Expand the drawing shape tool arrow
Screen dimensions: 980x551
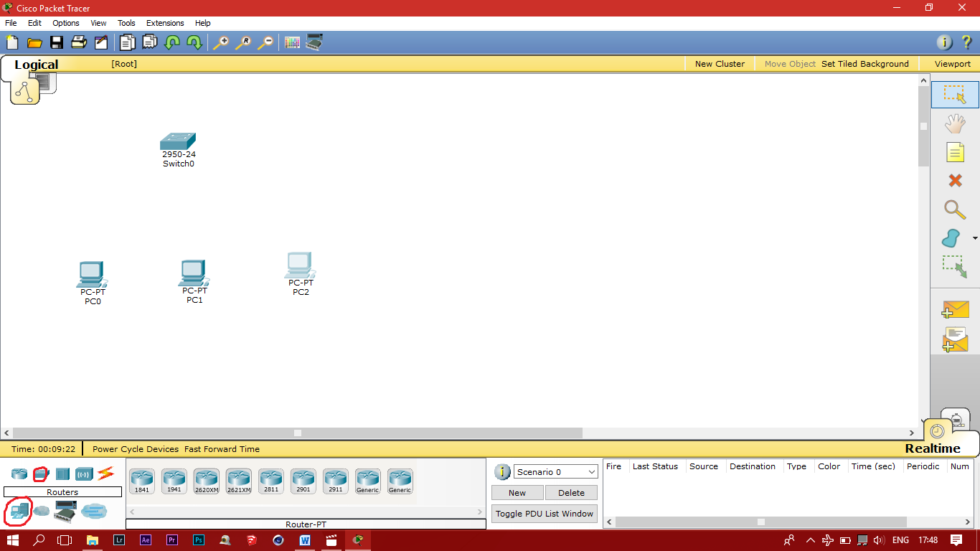click(975, 238)
